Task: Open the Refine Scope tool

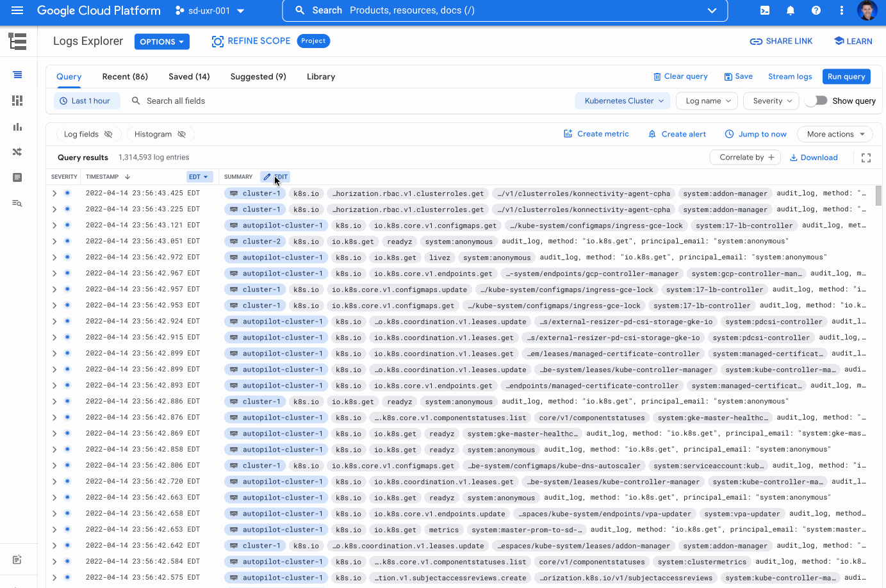Action: (x=250, y=40)
